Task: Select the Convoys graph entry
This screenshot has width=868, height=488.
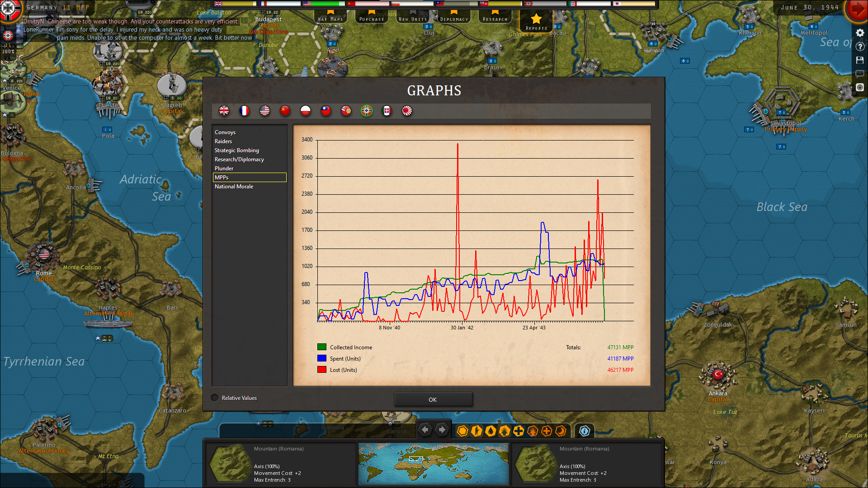Action: 225,132
